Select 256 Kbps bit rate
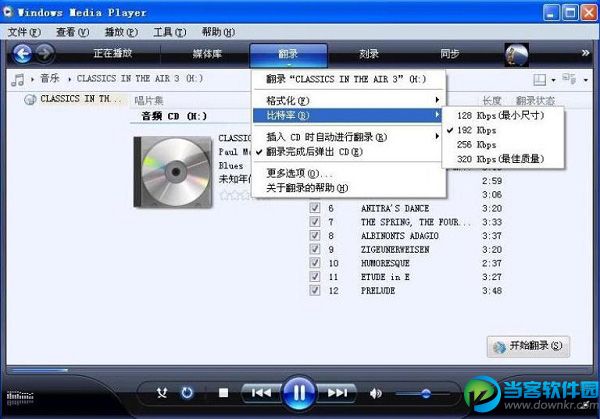Screen dimensions: 600x419 (x=503, y=145)
